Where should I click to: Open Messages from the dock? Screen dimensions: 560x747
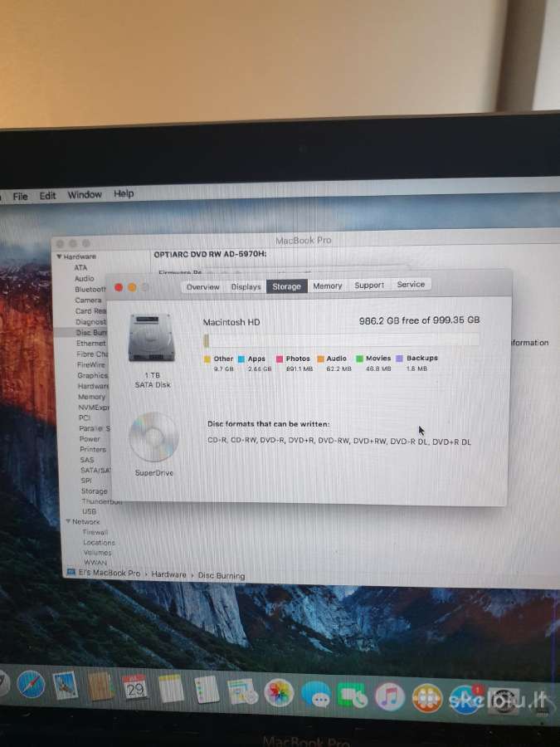point(315,694)
